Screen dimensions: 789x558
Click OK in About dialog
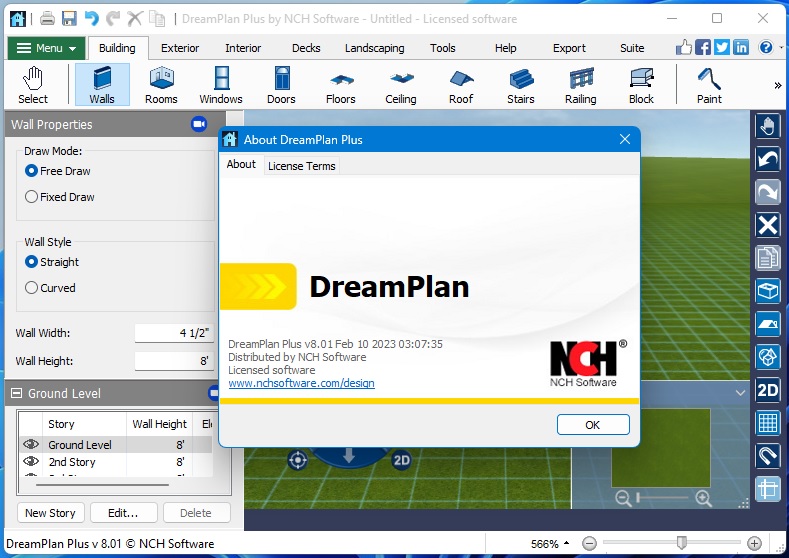(x=593, y=425)
